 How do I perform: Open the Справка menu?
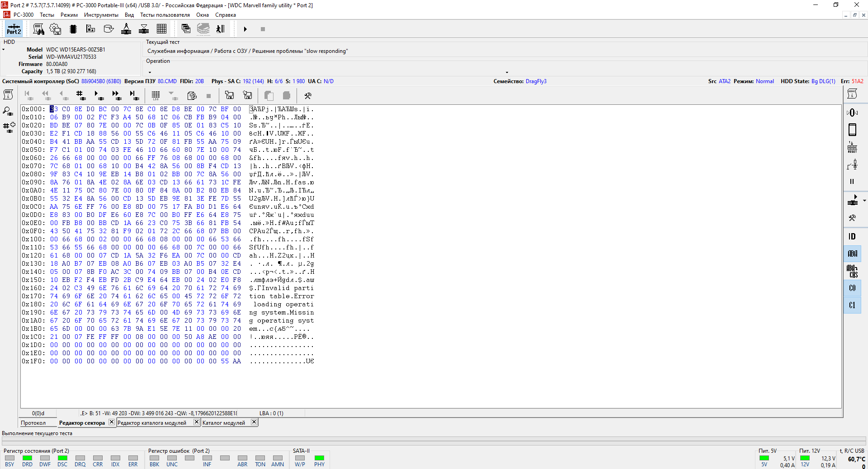coord(226,14)
